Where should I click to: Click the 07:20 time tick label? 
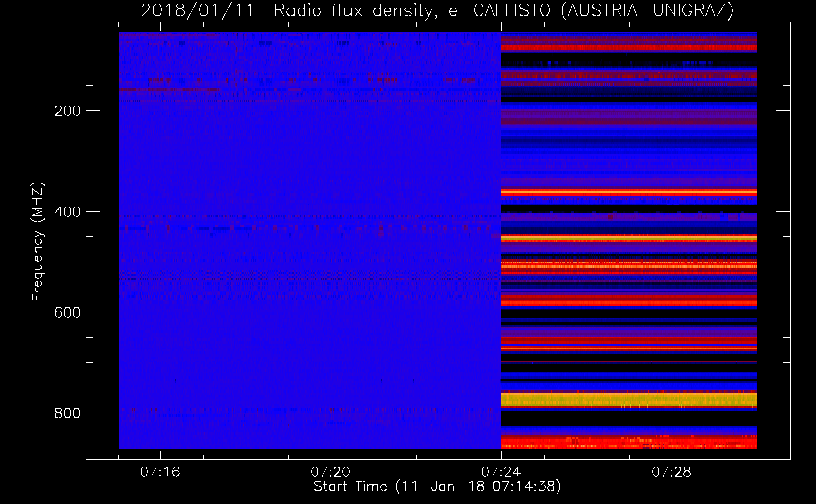click(x=331, y=472)
